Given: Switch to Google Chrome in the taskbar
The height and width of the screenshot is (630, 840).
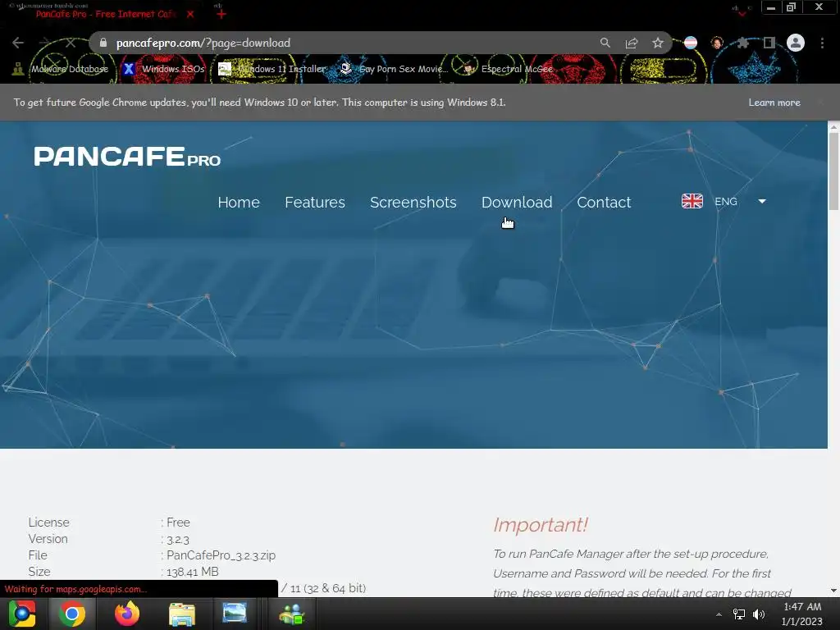Looking at the screenshot, I should [x=72, y=614].
